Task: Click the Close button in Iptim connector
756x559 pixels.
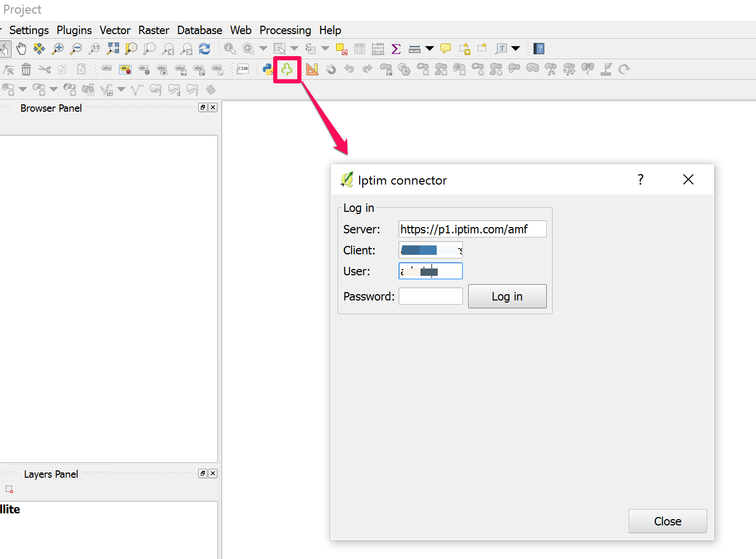Action: [x=667, y=521]
